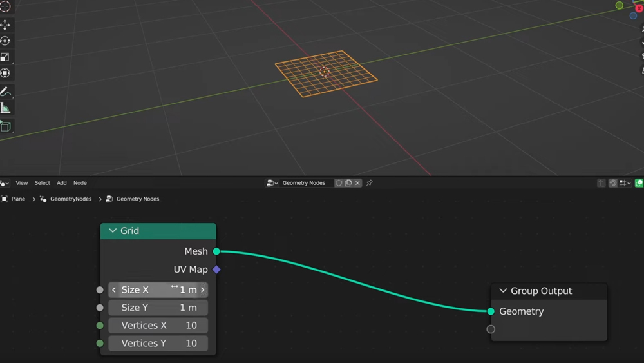Open the node tree browse dropdown
The image size is (644, 363).
pyautogui.click(x=272, y=183)
